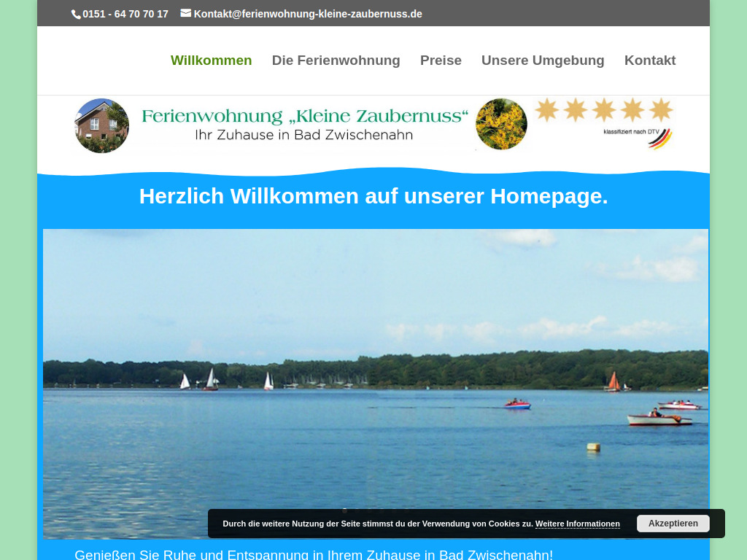Click the round house photo in the header logo
This screenshot has width=747, height=560.
[101, 125]
